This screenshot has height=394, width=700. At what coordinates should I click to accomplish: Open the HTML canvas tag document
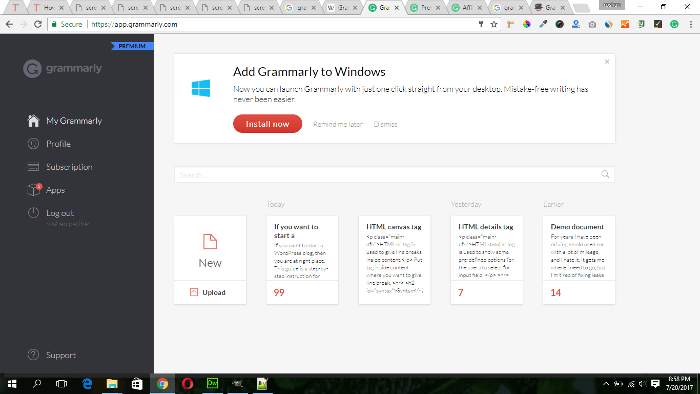pyautogui.click(x=395, y=260)
